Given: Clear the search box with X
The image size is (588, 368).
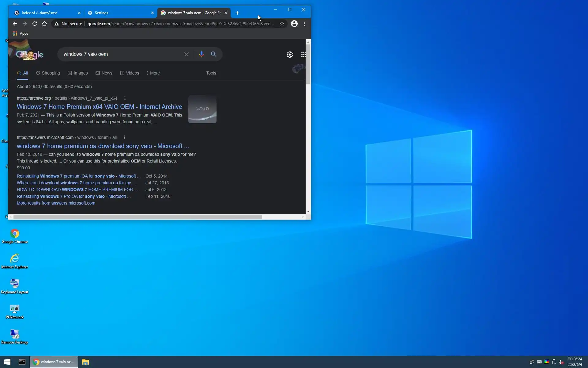Looking at the screenshot, I should click(186, 54).
